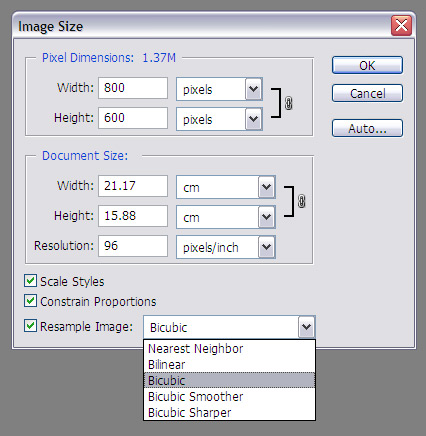Click the Document Size group label
426x436 pixels.
click(x=85, y=156)
